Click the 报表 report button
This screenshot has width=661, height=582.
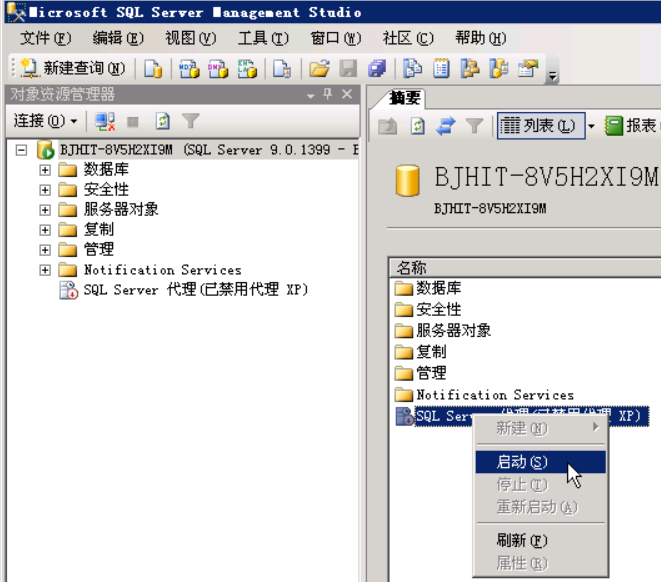point(631,126)
